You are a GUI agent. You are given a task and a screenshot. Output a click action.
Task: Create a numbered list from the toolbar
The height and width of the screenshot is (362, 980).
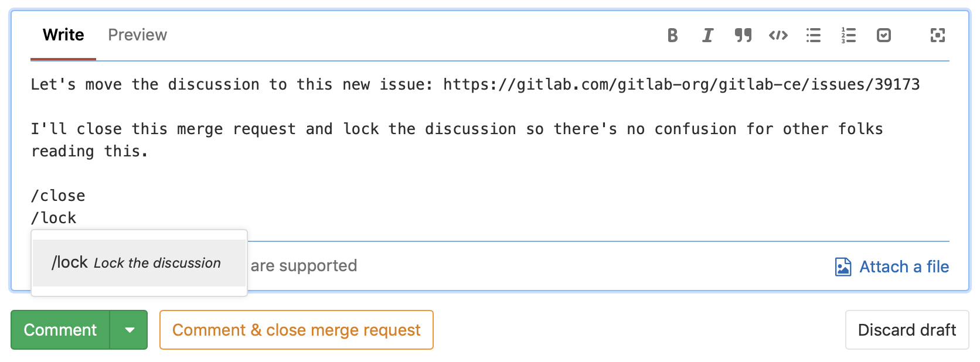tap(849, 35)
